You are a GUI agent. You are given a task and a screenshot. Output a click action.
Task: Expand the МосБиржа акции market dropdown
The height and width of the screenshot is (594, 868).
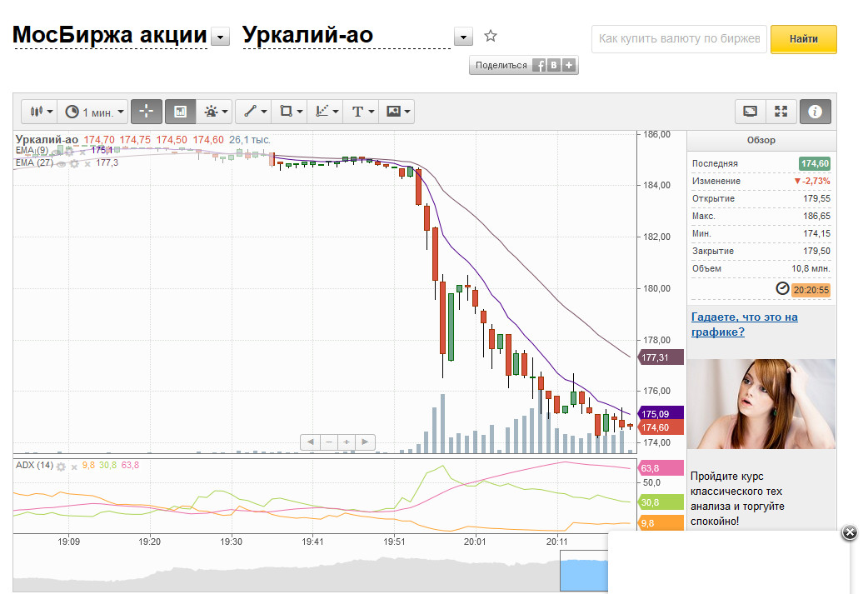tap(220, 37)
